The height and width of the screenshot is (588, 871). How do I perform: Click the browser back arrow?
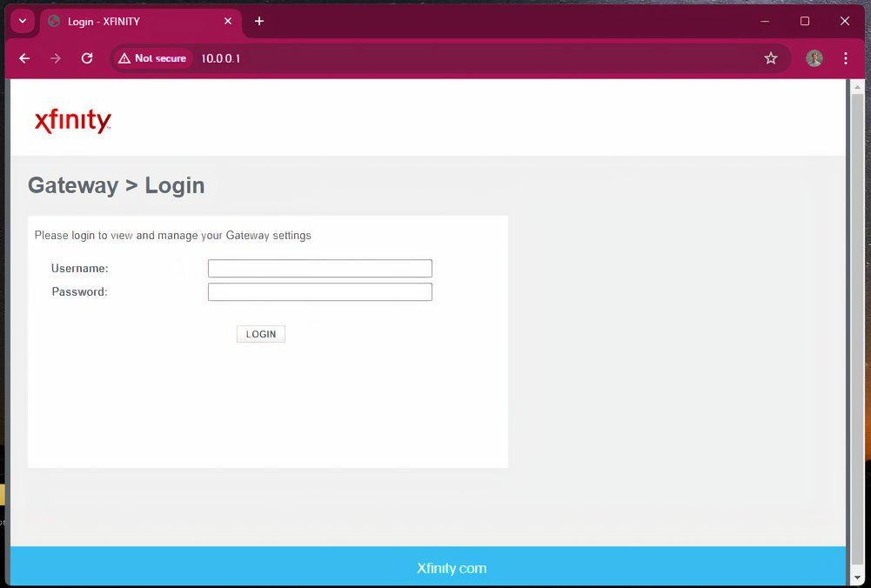pos(24,58)
